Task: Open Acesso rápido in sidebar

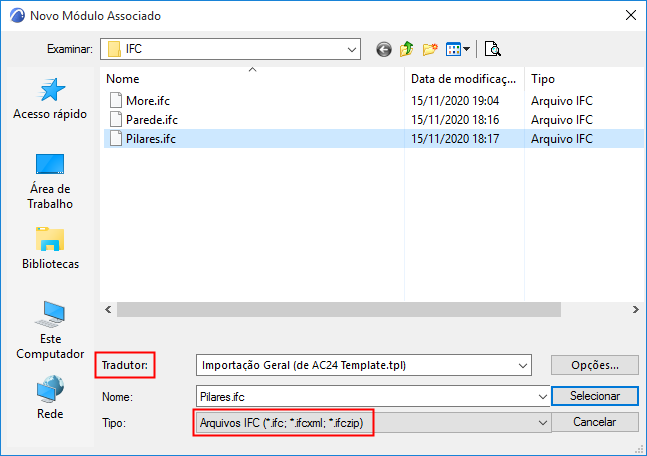Action: 50,99
